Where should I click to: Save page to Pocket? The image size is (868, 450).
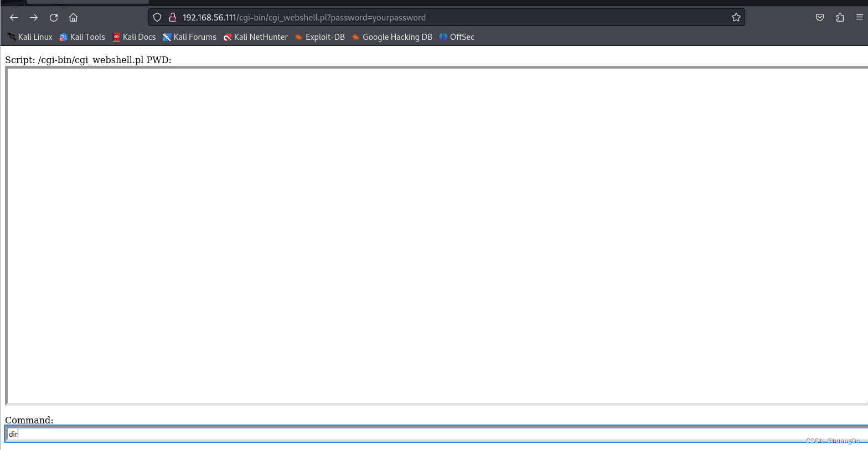point(820,18)
